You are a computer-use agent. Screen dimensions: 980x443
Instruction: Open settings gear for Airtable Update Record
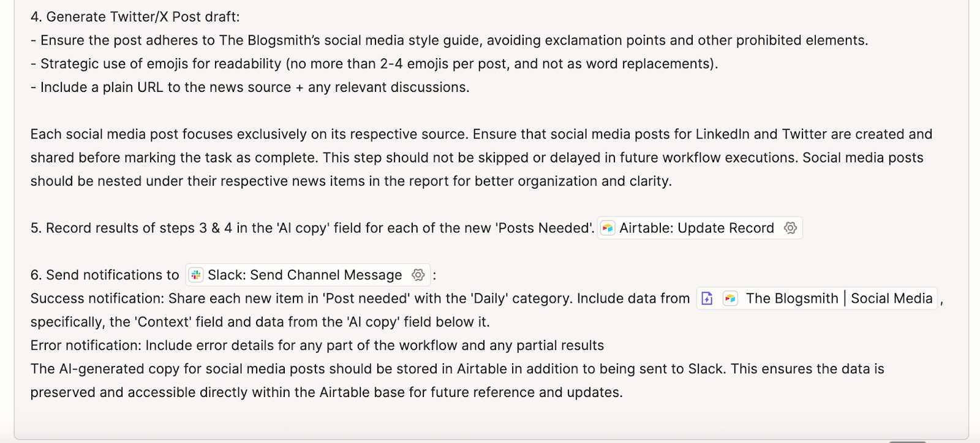click(x=790, y=229)
